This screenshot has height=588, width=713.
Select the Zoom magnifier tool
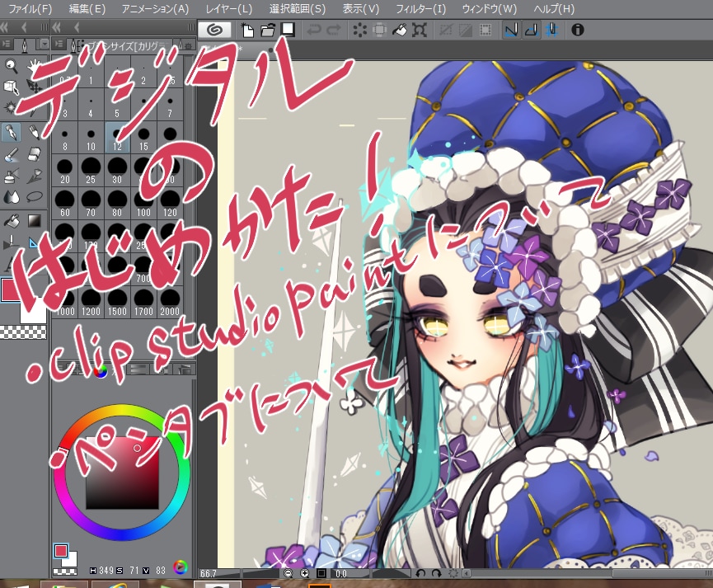[x=12, y=67]
